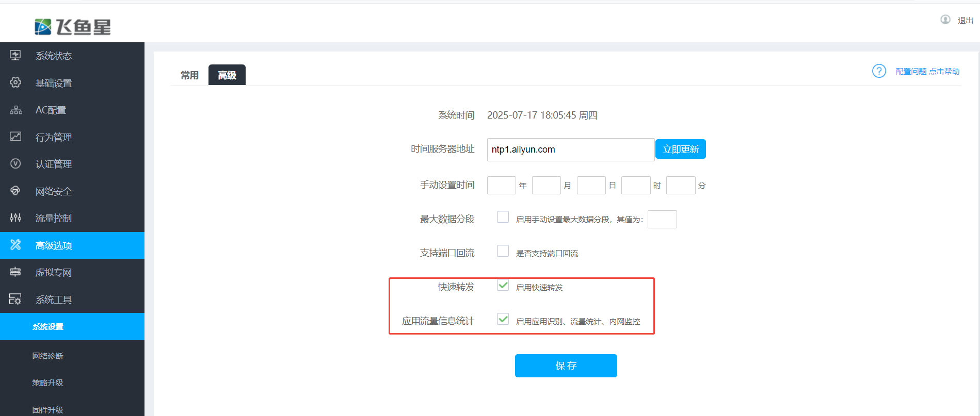Open the 网络诊断 submenu item
This screenshot has height=416, width=980.
click(47, 356)
